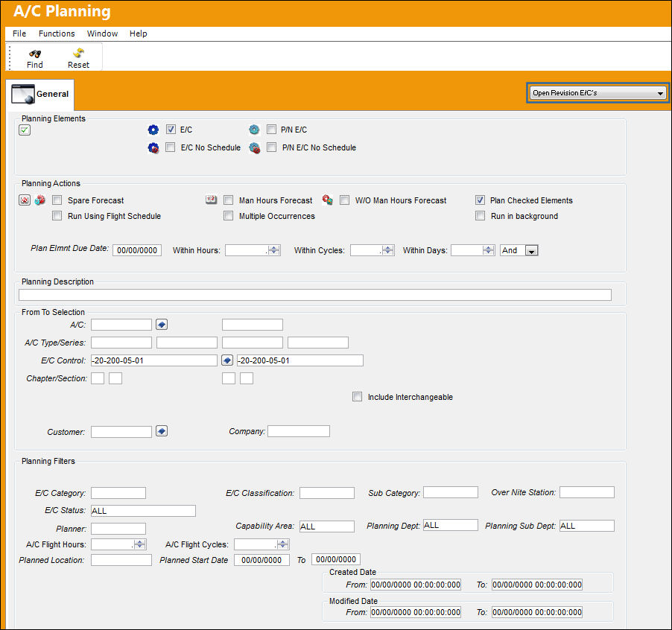Click the gear icon beside P/N E/C
The width and height of the screenshot is (672, 630).
click(254, 130)
